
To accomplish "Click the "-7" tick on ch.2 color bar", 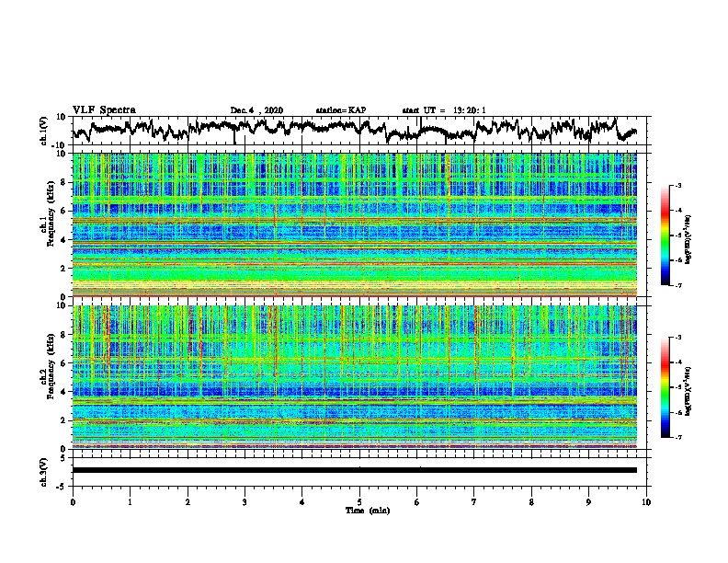I will pyautogui.click(x=677, y=437).
